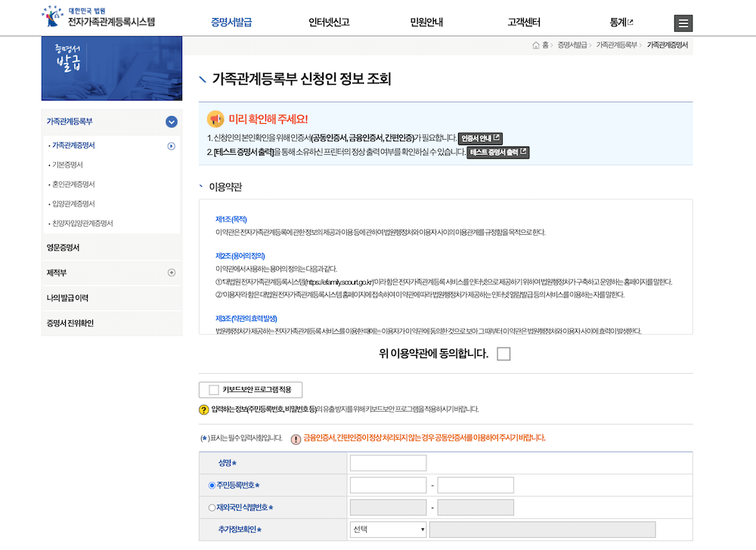Click the 증명서 발급 banner image in sidebar
Viewport: 756px width, 550px height.
tap(111, 69)
